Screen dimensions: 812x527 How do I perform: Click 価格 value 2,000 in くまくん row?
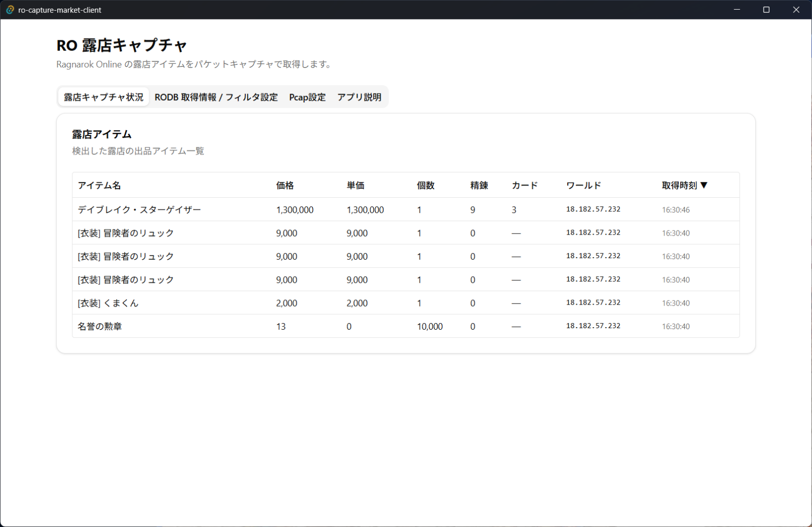pos(287,303)
